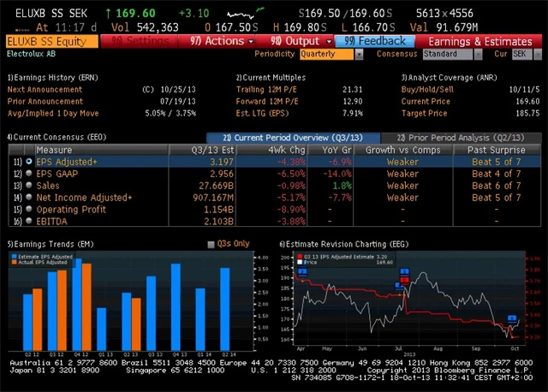
Task: Click the Target Price value 185.75
Action: [527, 113]
